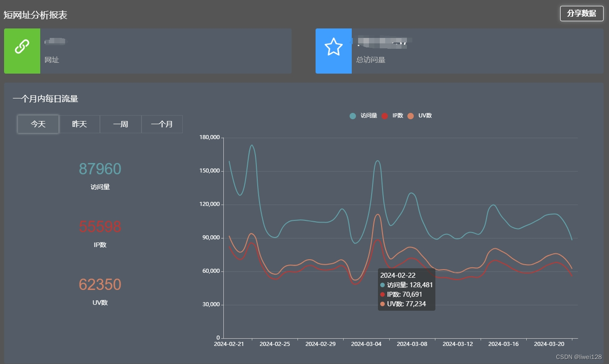This screenshot has height=364, width=609.
Task: Toggle the 访问量 legend series
Action: [x=364, y=116]
